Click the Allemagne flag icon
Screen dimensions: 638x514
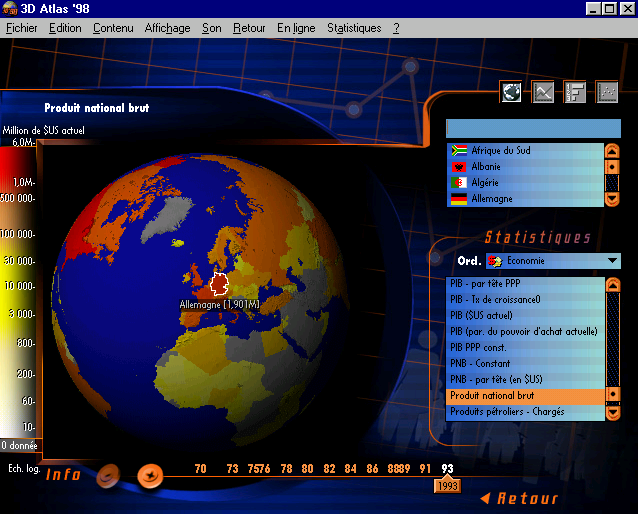pyautogui.click(x=459, y=199)
